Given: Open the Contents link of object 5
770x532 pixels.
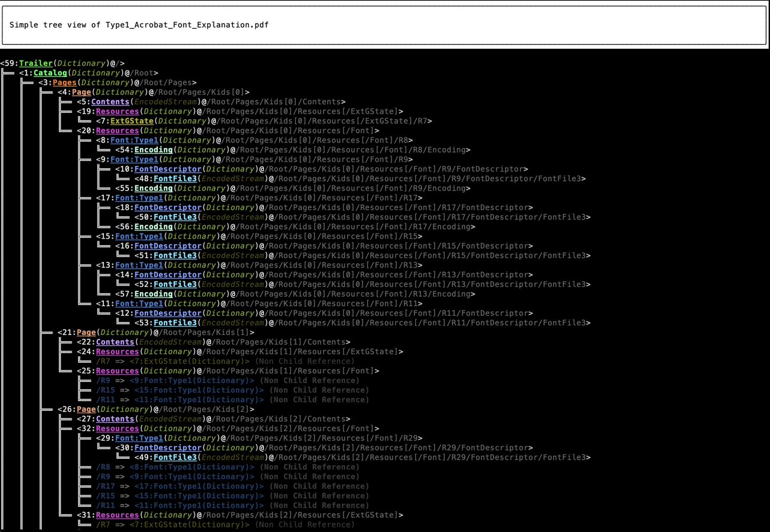Looking at the screenshot, I should tap(110, 102).
